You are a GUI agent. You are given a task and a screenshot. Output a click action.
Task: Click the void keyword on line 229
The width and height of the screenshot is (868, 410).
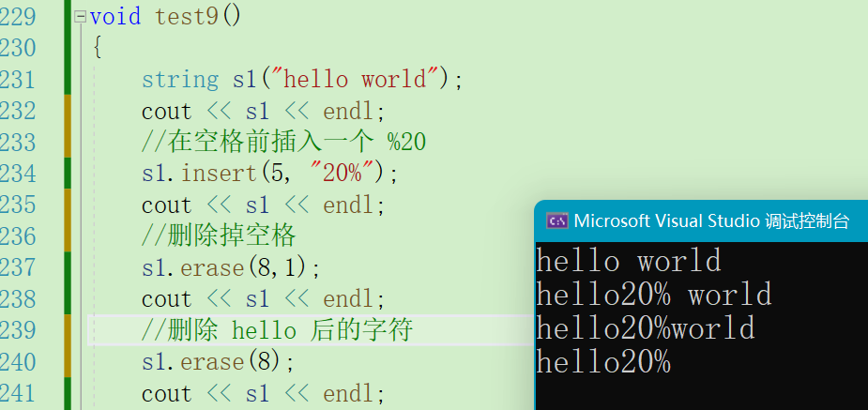click(x=115, y=16)
